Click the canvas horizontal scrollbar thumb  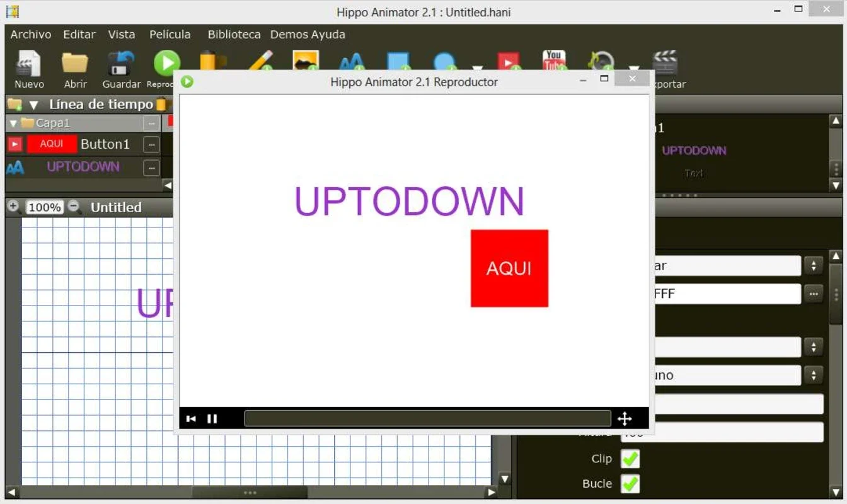[x=250, y=493]
